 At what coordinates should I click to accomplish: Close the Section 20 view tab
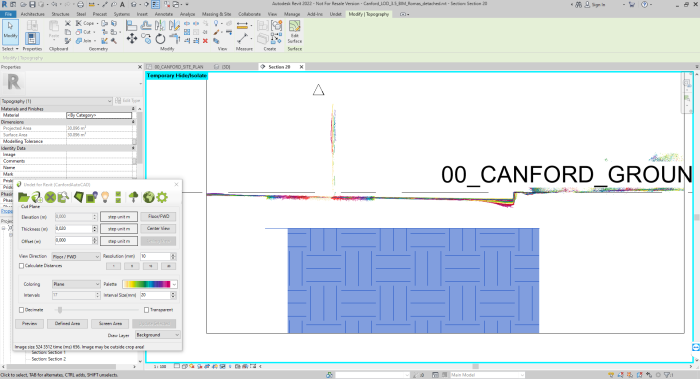[301, 67]
